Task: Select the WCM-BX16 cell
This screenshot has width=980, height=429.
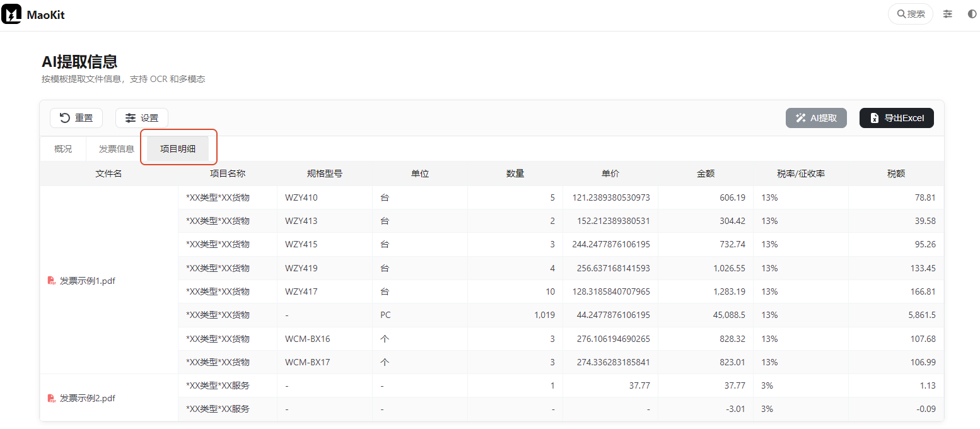Action: [x=325, y=339]
